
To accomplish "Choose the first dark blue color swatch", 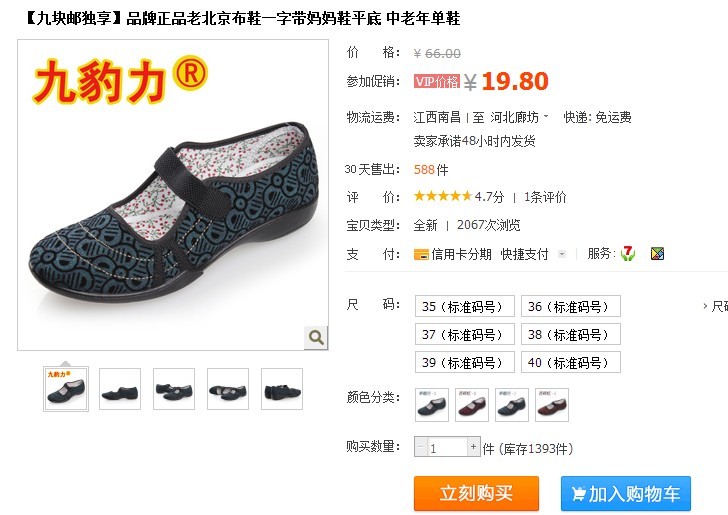I will tap(432, 405).
